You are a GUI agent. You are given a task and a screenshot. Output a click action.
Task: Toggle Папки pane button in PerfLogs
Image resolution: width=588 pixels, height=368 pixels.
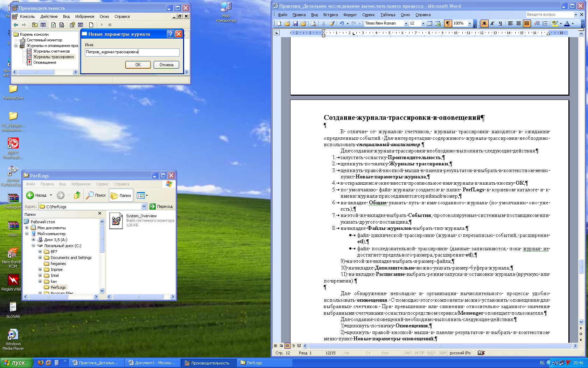coord(121,195)
